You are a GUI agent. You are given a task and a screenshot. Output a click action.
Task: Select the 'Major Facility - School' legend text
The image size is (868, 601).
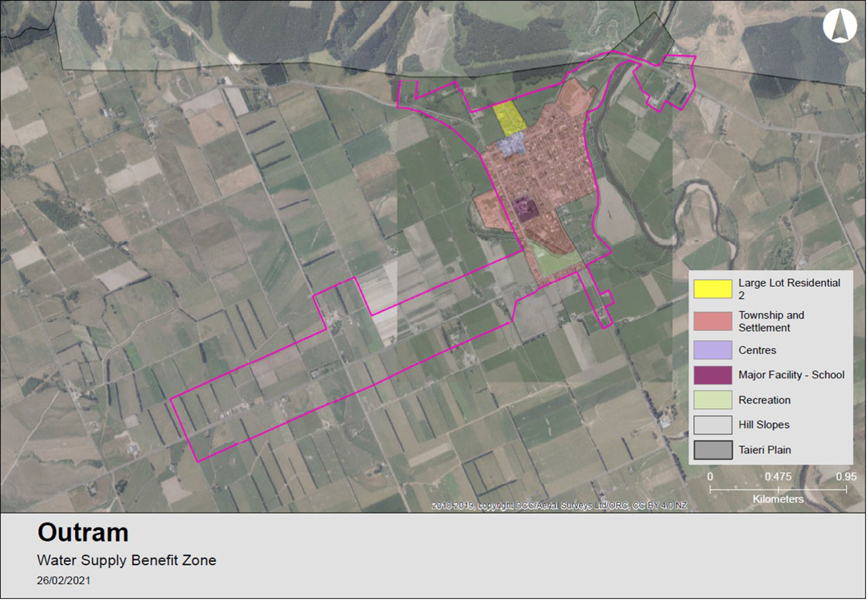[x=791, y=375]
